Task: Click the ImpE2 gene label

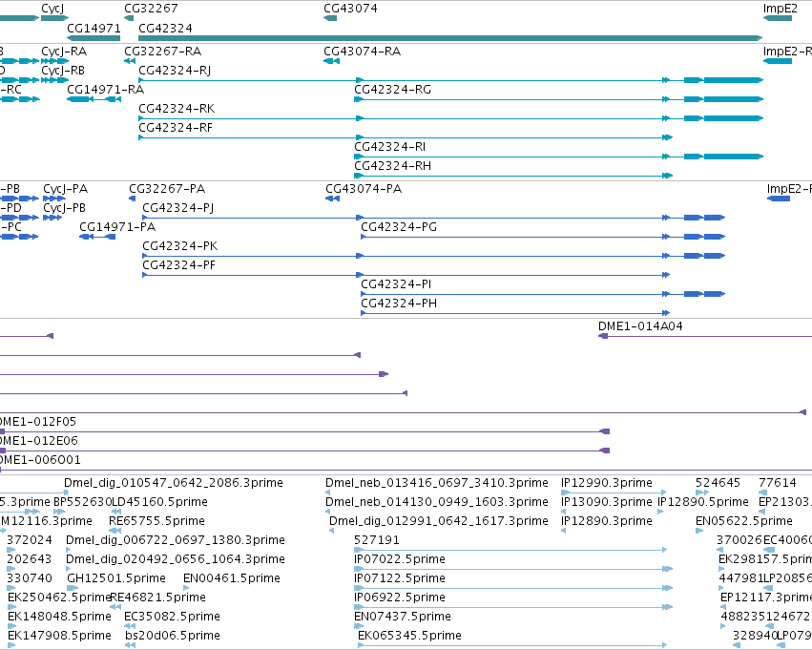Action: click(781, 9)
